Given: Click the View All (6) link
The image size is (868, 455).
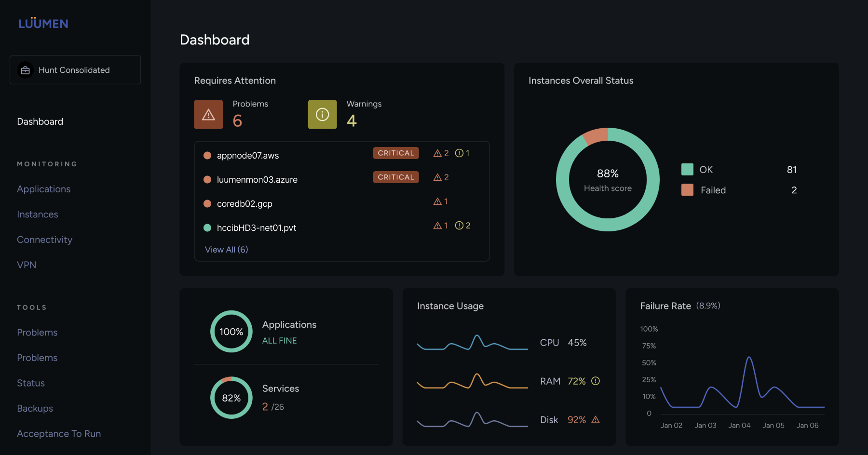Looking at the screenshot, I should [x=226, y=250].
